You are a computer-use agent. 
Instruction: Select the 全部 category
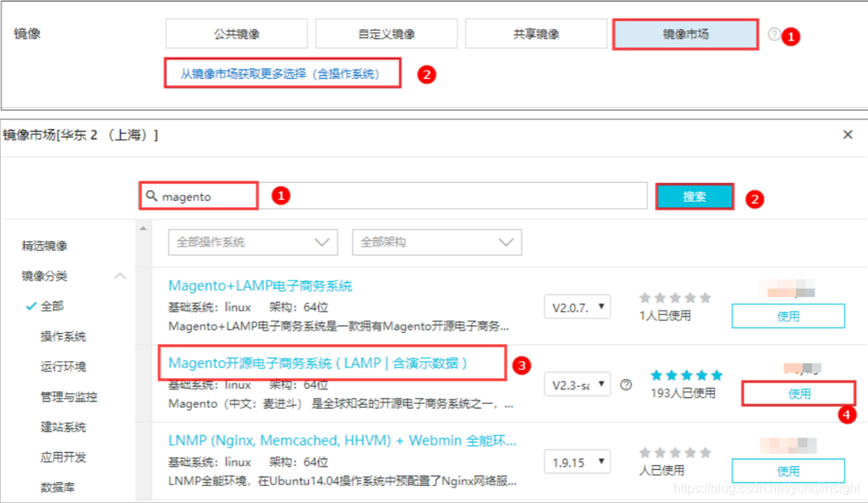click(x=52, y=306)
